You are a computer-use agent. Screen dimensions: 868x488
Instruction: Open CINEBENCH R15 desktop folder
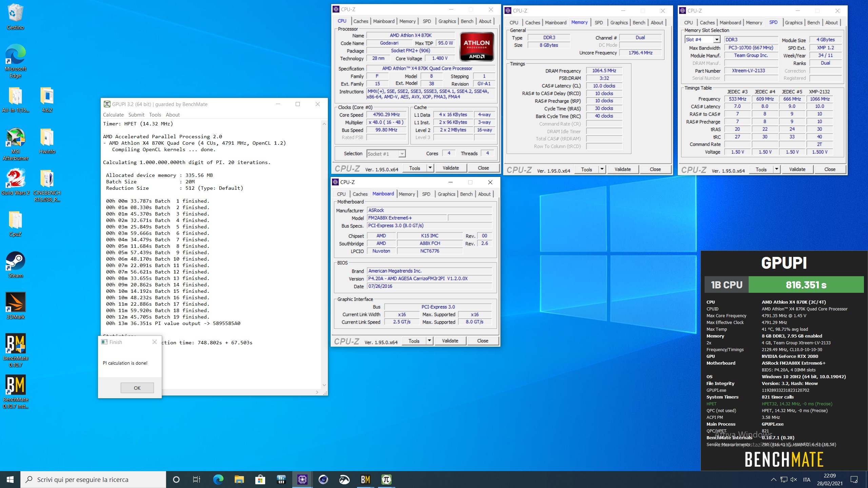[47, 186]
